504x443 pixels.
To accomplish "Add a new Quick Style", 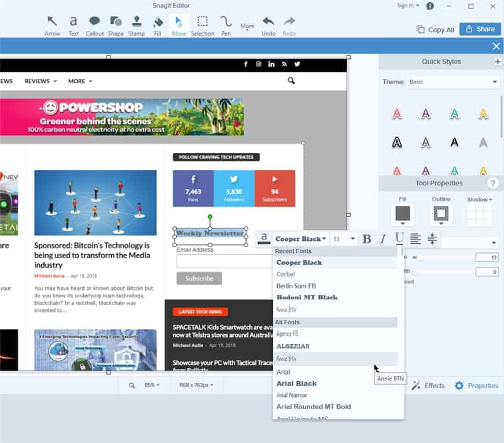I will click(497, 61).
